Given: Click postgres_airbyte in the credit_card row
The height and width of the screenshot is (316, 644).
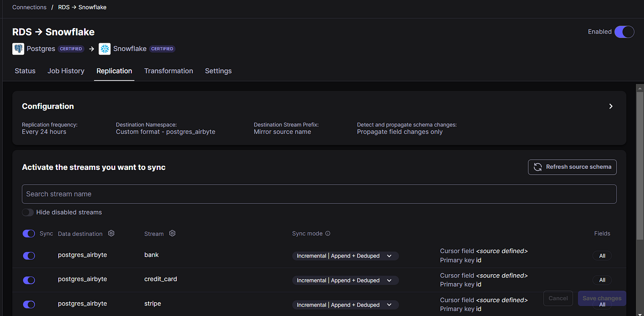Looking at the screenshot, I should point(82,279).
